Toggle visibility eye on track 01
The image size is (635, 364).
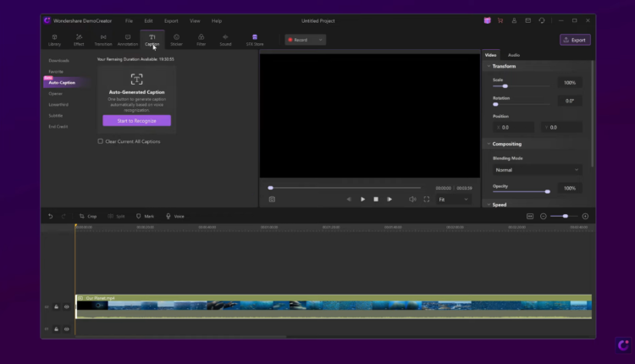(67, 329)
